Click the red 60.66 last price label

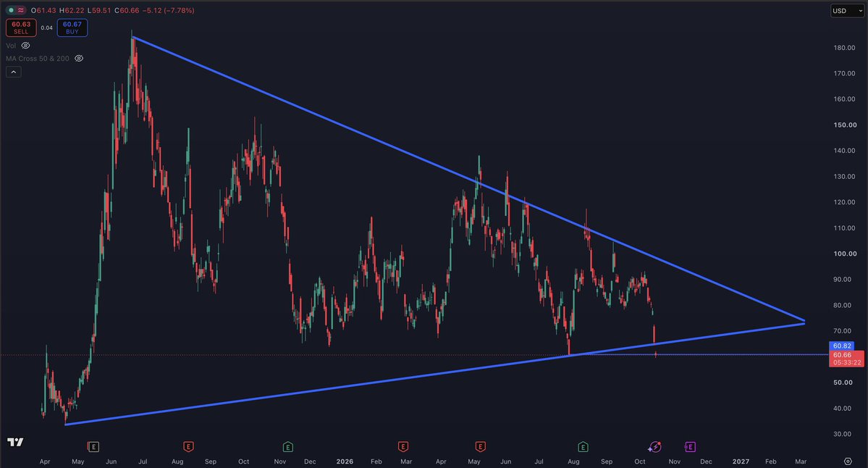point(846,359)
